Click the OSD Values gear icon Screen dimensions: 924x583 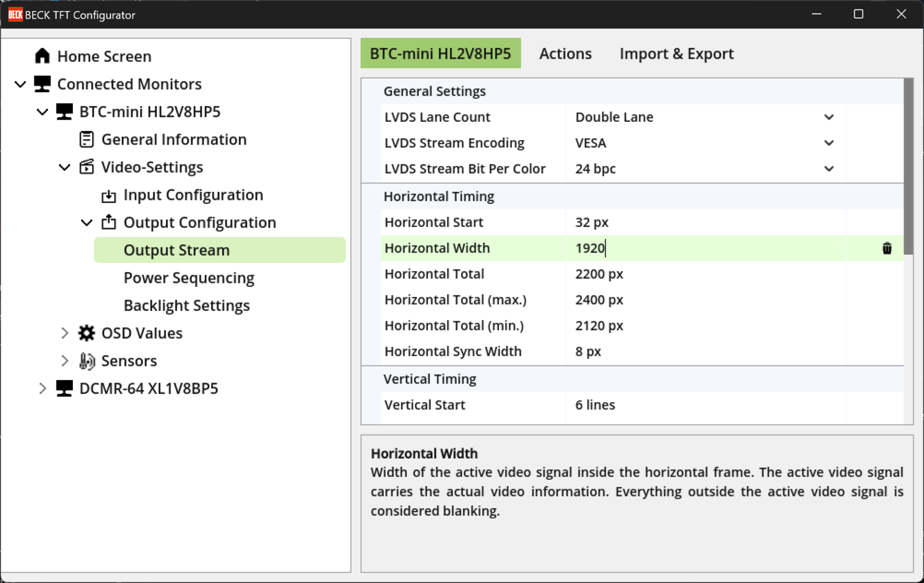86,333
